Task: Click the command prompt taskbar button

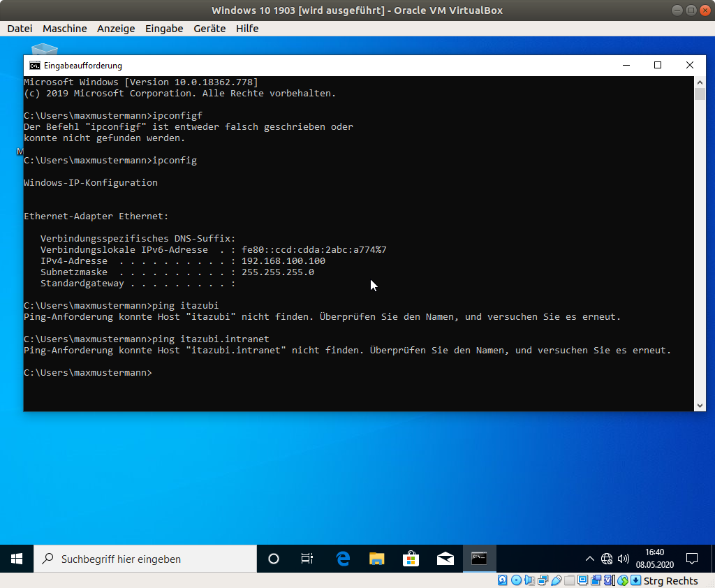Action: (479, 559)
